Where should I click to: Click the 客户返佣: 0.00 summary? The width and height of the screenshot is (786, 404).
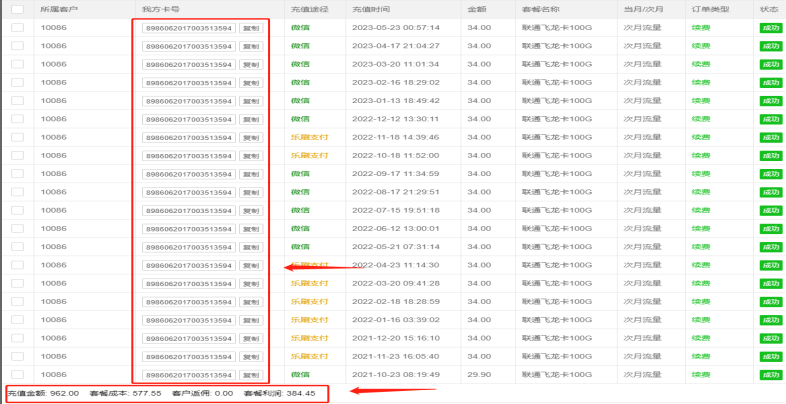(x=202, y=393)
